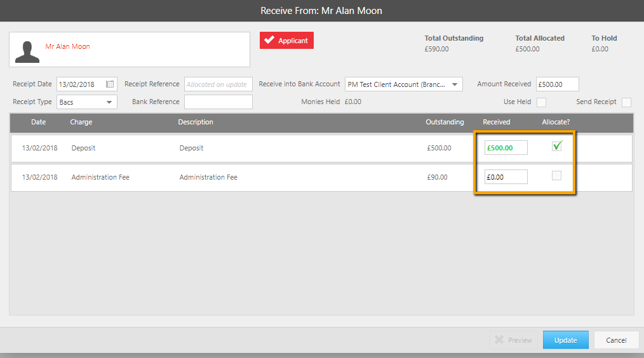Image resolution: width=644 pixels, height=358 pixels.
Task: Open the Receipt Type Bacs dropdown
Action: [86, 102]
